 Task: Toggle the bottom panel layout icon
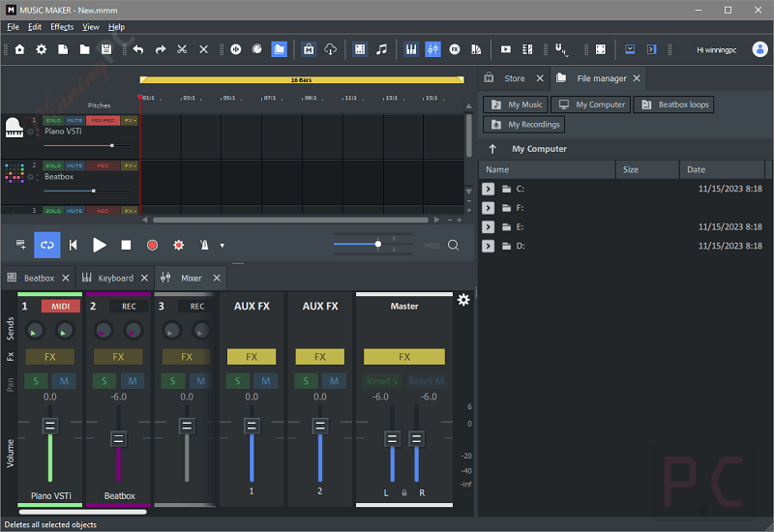coord(630,49)
